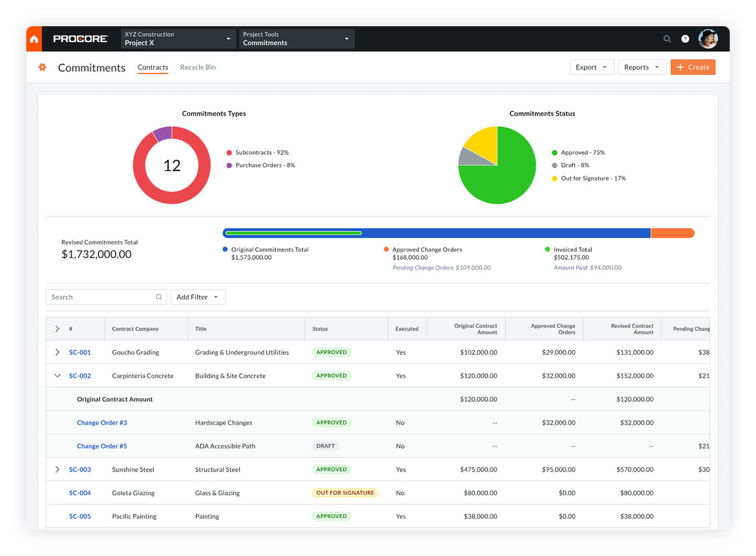
Task: Open the Change Order #3 link
Action: pos(102,422)
